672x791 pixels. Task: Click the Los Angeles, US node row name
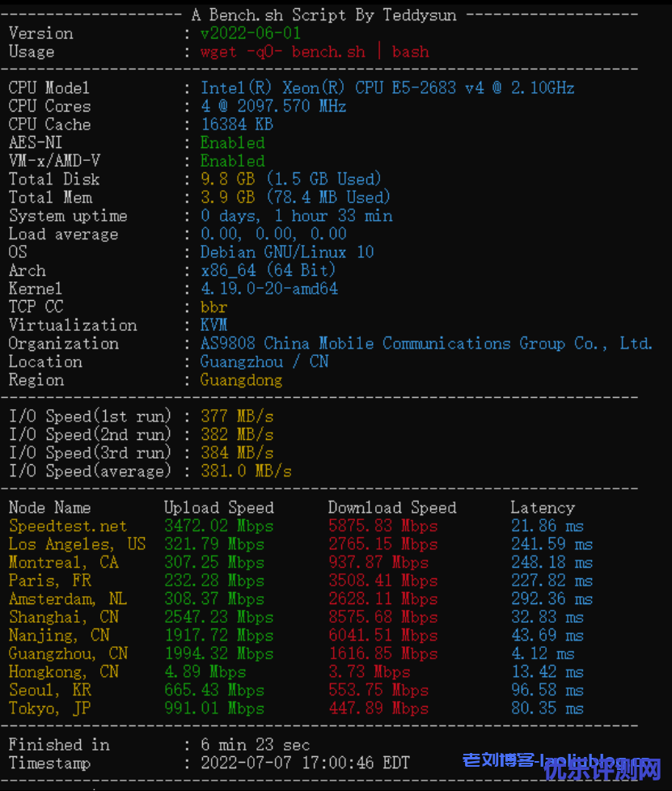tap(77, 544)
